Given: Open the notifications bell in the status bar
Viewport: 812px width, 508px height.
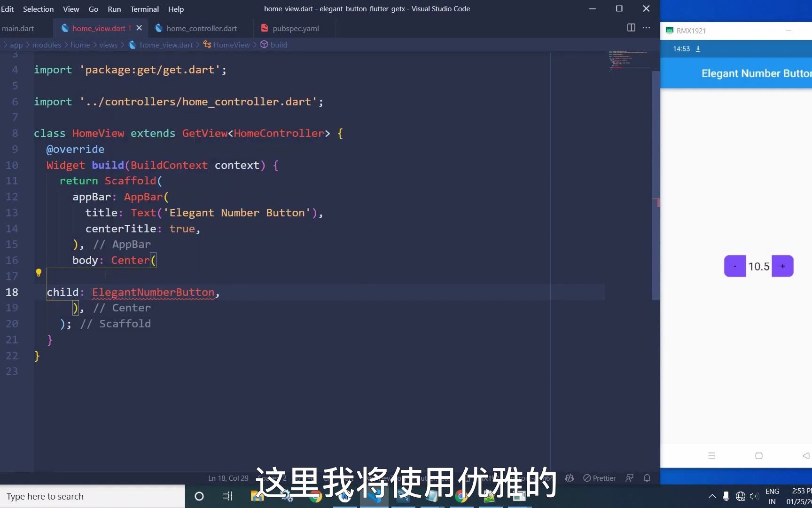Looking at the screenshot, I should [x=647, y=478].
